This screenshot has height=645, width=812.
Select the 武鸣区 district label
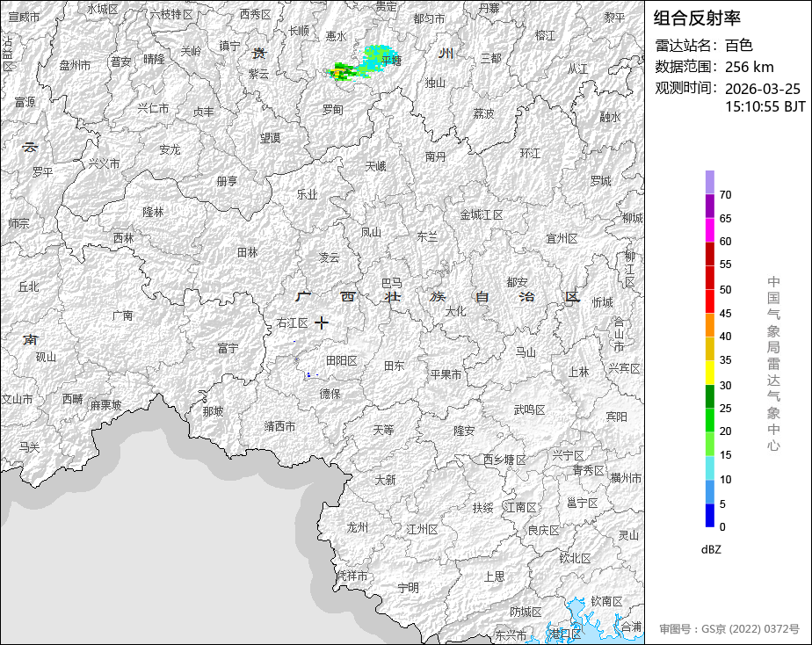point(529,409)
